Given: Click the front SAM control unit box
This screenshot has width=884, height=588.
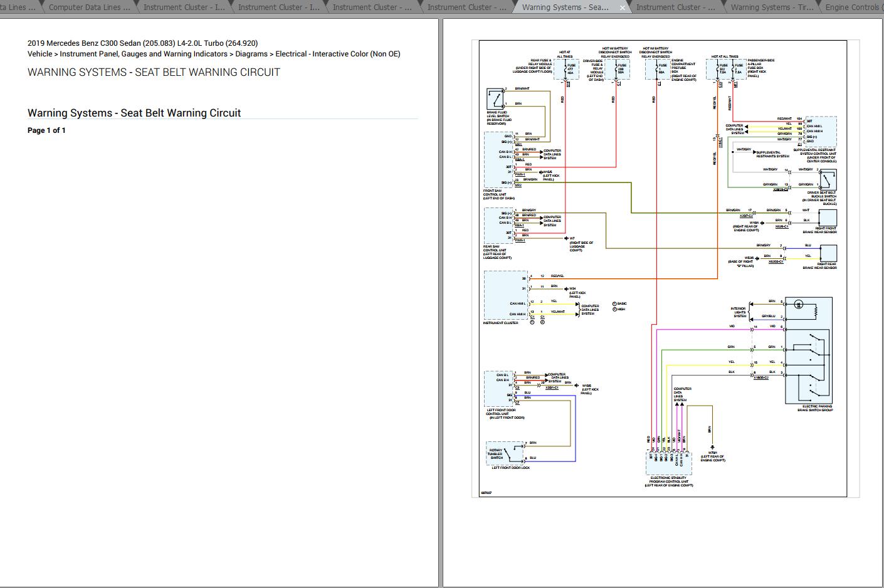Looking at the screenshot, I should tap(498, 159).
